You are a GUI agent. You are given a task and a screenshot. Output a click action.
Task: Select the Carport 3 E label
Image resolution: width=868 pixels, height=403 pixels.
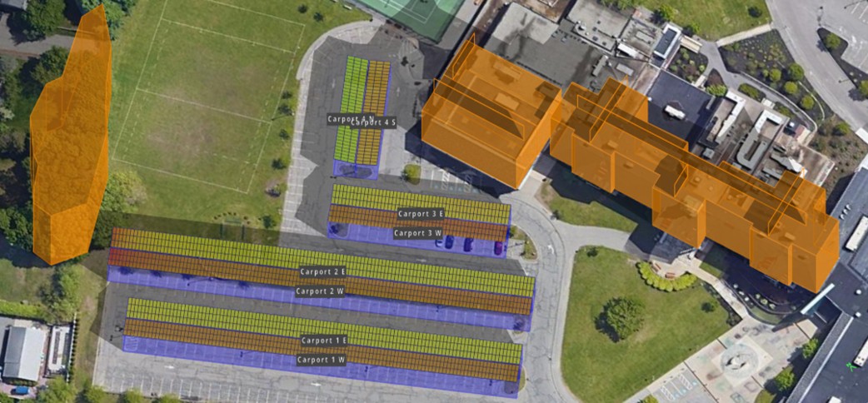tap(421, 214)
